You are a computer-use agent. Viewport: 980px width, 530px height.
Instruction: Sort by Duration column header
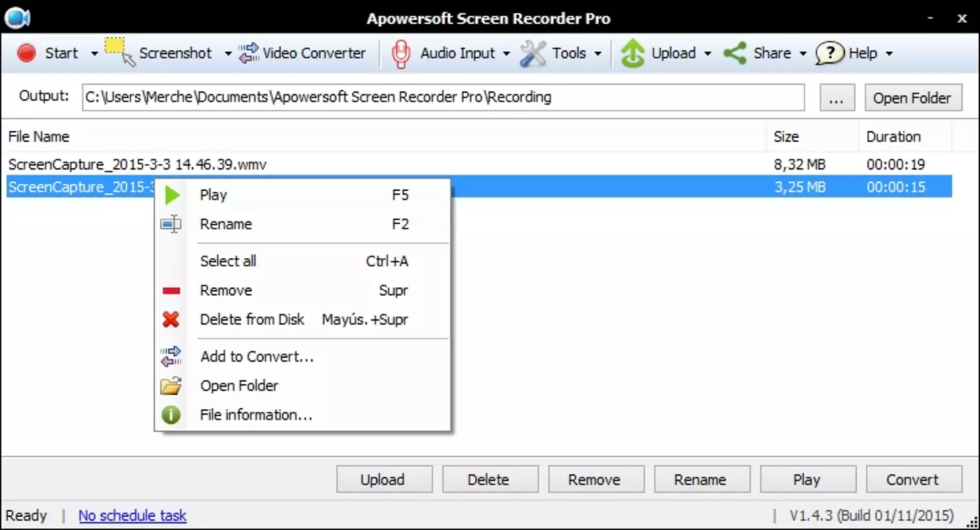[905, 136]
